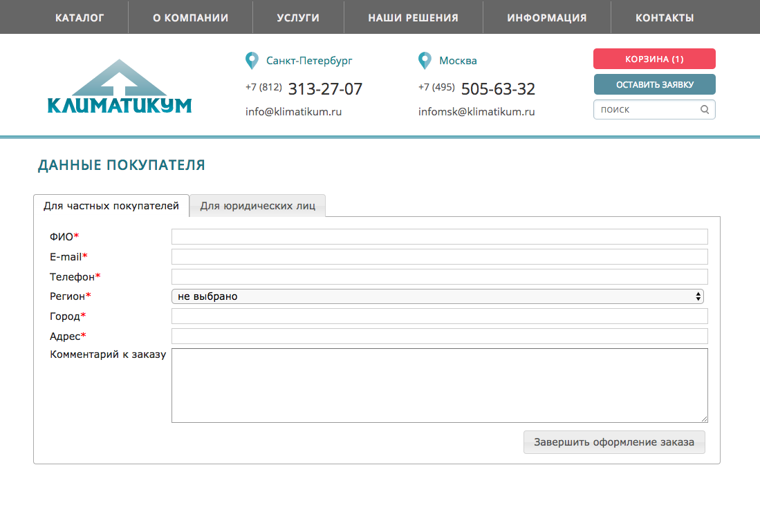760x532 pixels.
Task: Click the search magnifier icon
Action: click(x=705, y=109)
